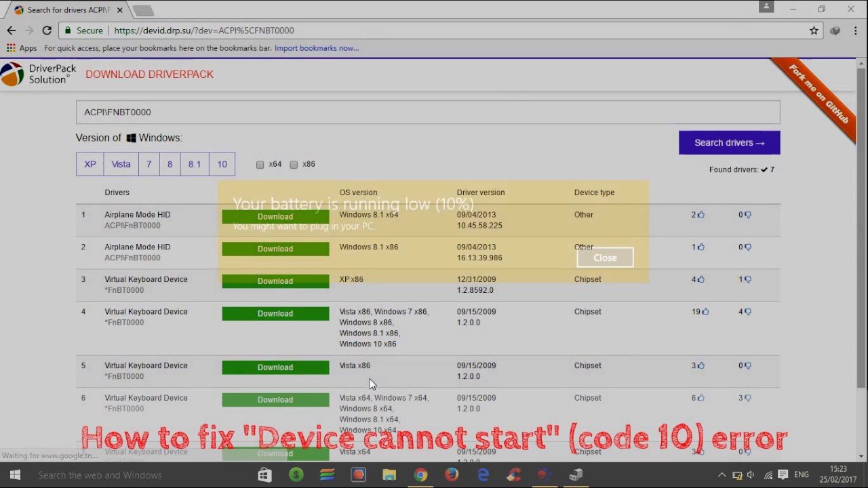The height and width of the screenshot is (488, 868).
Task: Open the Apps shortcut in bookmarks bar
Action: click(22, 48)
